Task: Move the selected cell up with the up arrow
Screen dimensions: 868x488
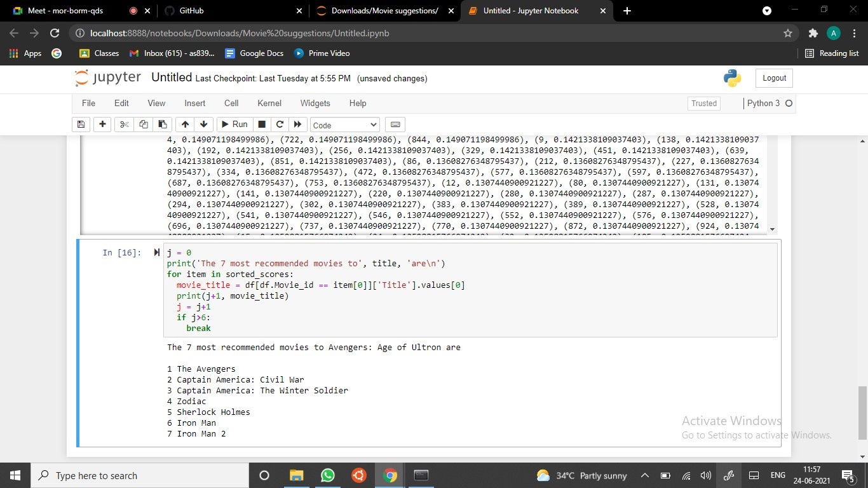Action: (185, 125)
